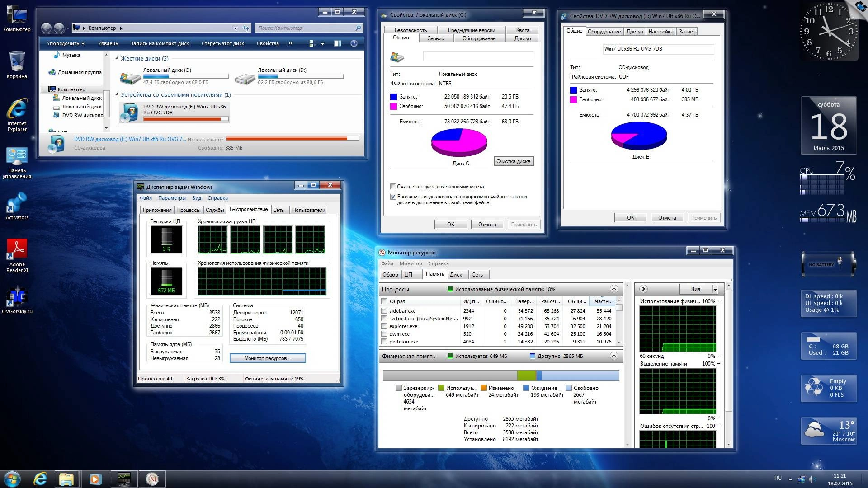
Task: Toggle the Explorer preview pane icon
Action: tap(337, 43)
